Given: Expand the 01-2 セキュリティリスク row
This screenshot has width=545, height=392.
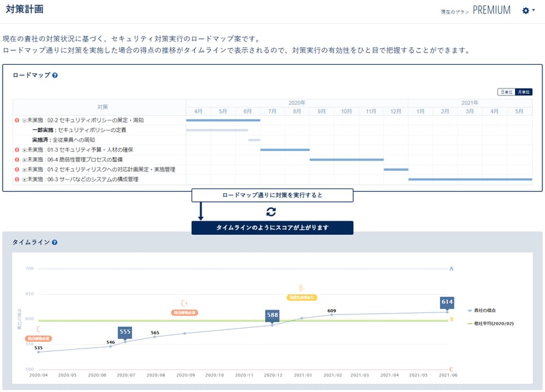Looking at the screenshot, I should tap(25, 169).
